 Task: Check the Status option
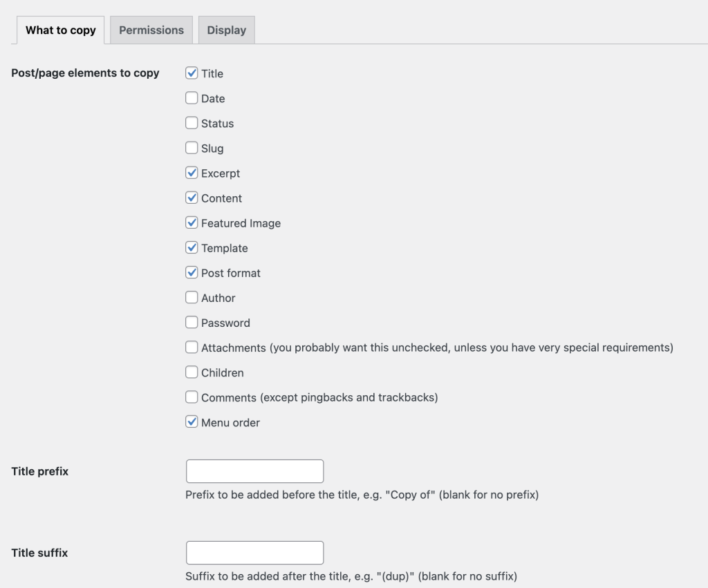click(192, 123)
